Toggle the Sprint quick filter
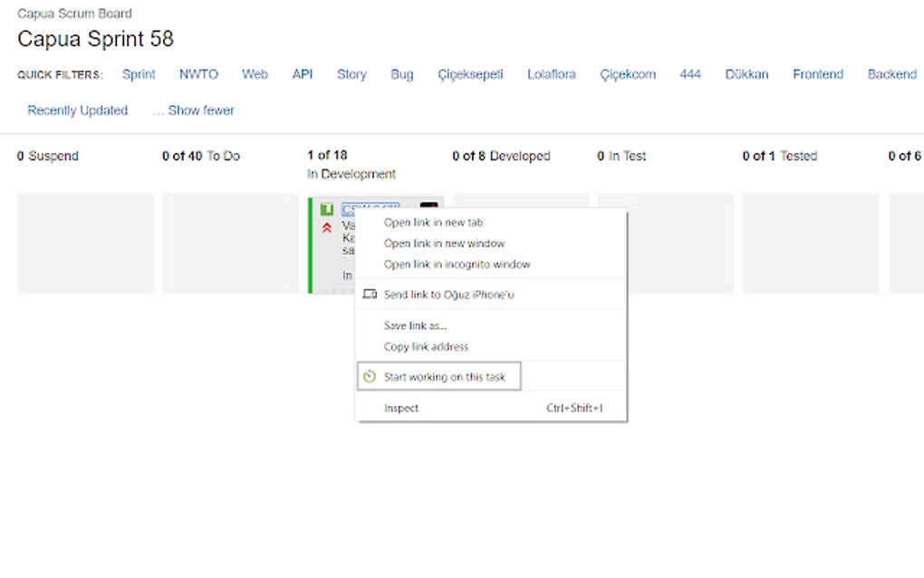Image resolution: width=924 pixels, height=578 pixels. coord(138,74)
